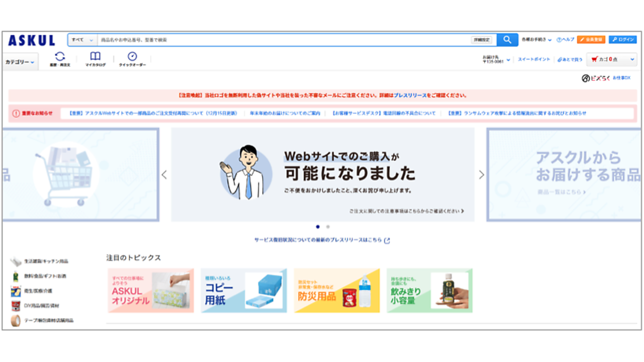Open the household and kitchen goods category icon

(x=16, y=261)
